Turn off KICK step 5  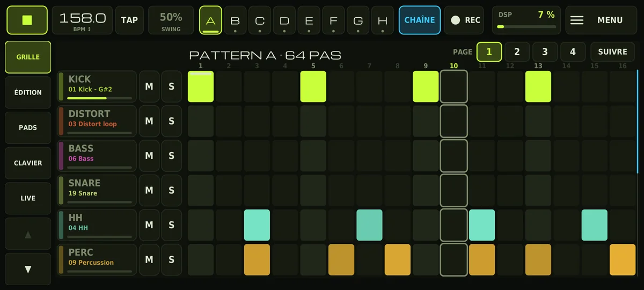[313, 86]
